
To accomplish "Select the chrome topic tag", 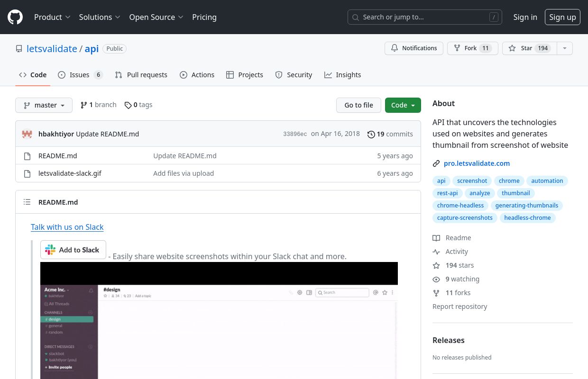I will pyautogui.click(x=509, y=181).
